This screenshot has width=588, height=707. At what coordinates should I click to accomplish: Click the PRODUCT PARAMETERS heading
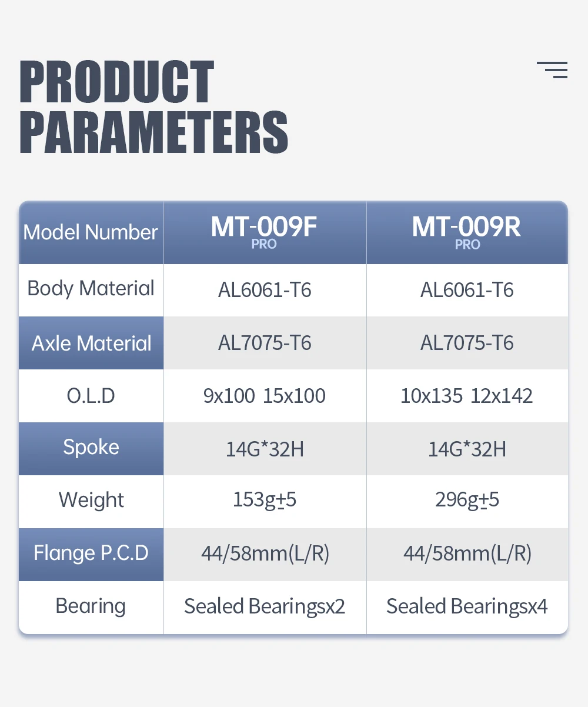click(x=153, y=107)
